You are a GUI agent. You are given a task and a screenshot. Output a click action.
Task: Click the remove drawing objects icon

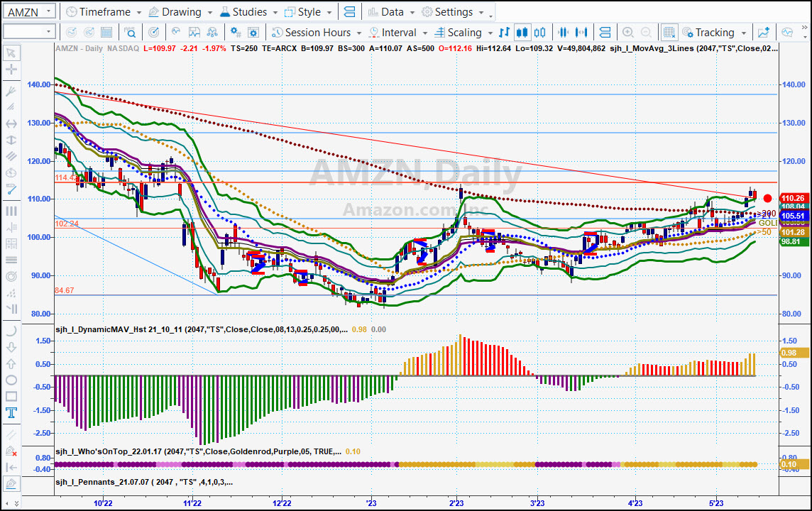(x=11, y=451)
